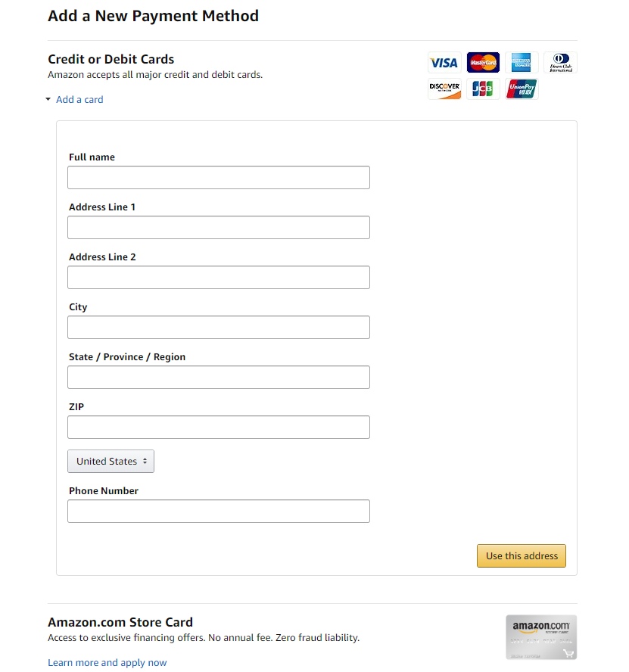Open the United States country dropdown
Image resolution: width=629 pixels, height=672 pixels.
[x=111, y=462]
